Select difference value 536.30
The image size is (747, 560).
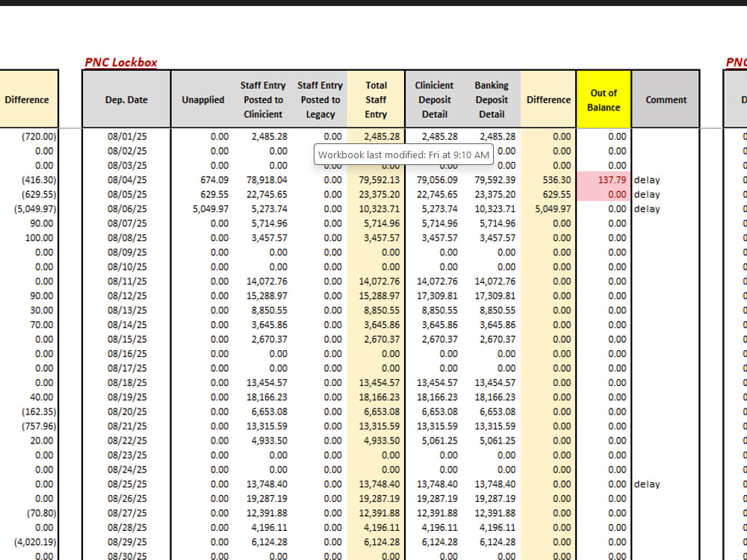tap(557, 180)
